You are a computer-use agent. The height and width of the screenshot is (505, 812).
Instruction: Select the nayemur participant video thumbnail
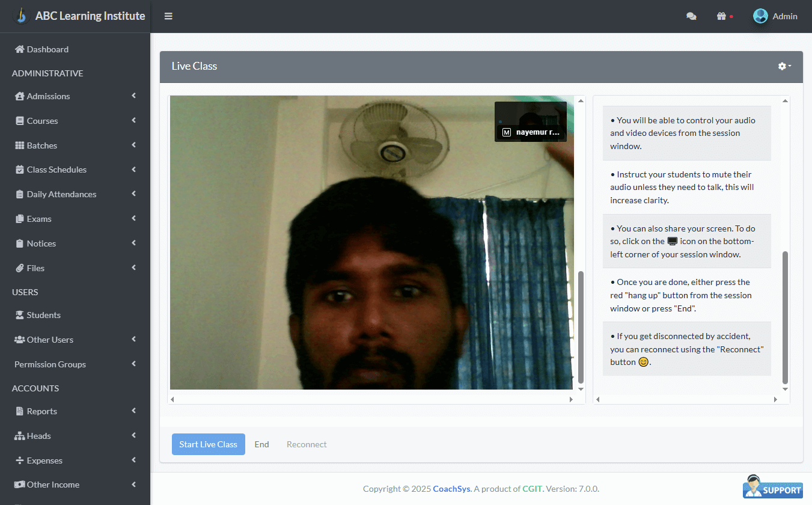(x=530, y=121)
